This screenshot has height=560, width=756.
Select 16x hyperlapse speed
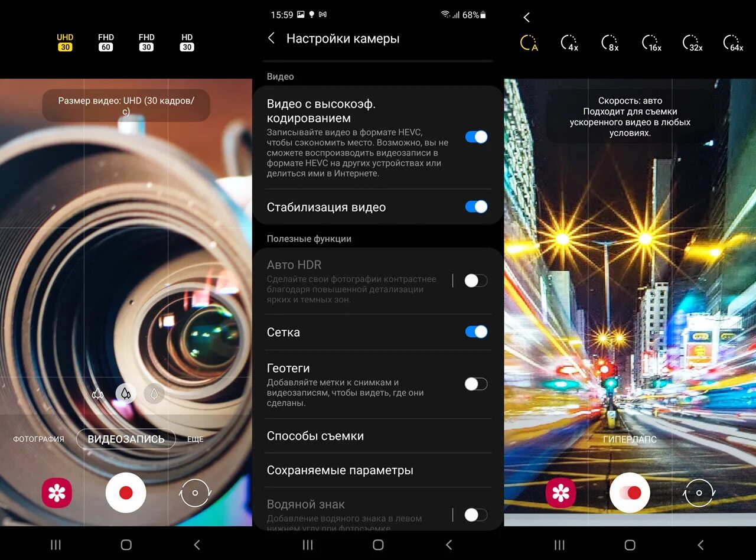tap(651, 43)
